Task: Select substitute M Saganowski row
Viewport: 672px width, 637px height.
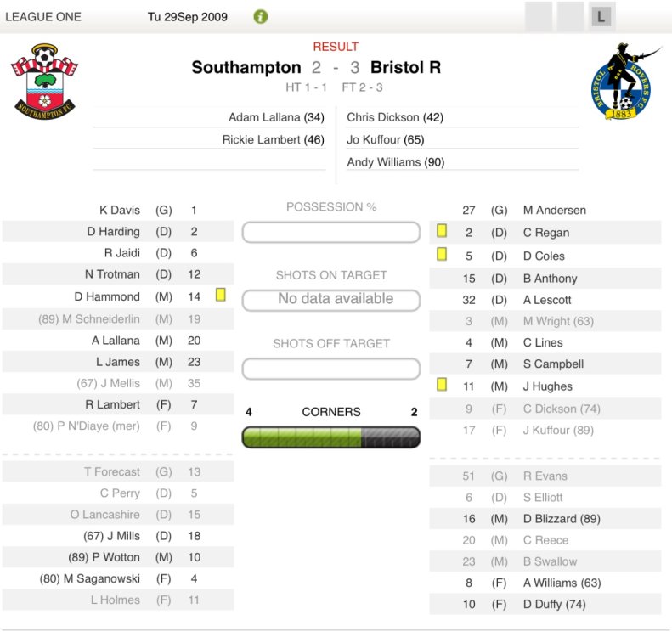Action: (119, 578)
